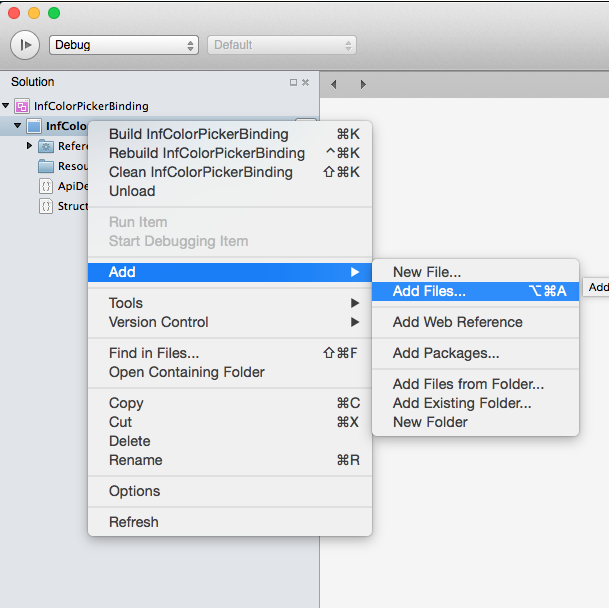Expand the References folder arrow
The width and height of the screenshot is (609, 608).
pos(29,146)
